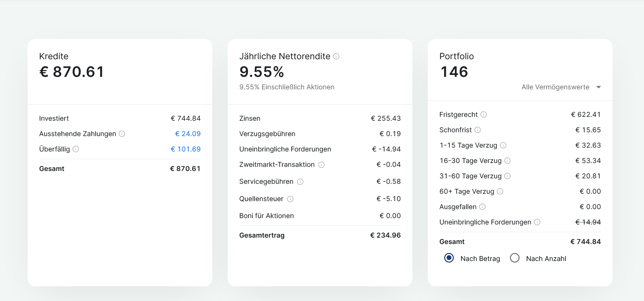Screen dimensions: 644x301
Task: Click info icon beside Überfällig
Action: [x=76, y=149]
